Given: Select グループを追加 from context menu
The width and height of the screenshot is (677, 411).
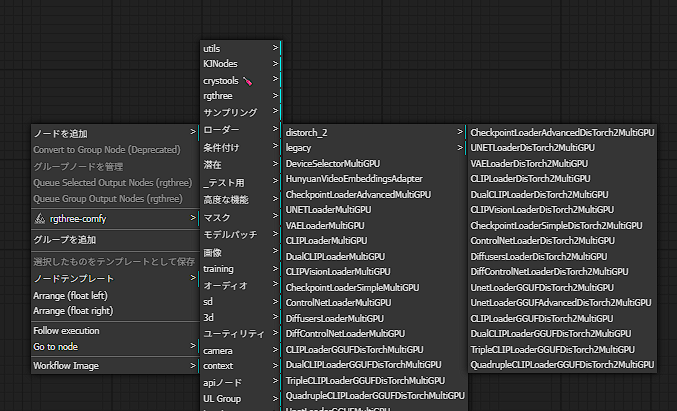Looking at the screenshot, I should (65, 240).
